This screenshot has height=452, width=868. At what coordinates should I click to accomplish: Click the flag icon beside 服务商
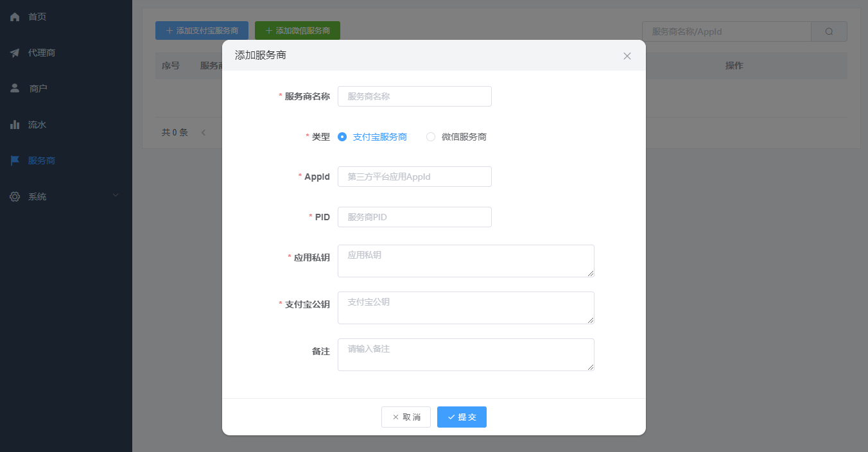(x=15, y=161)
